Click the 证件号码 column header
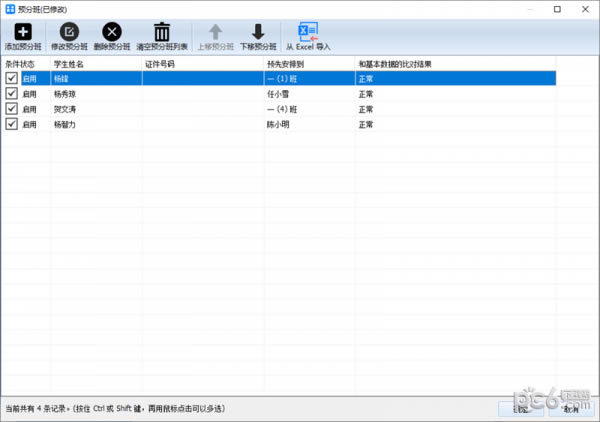The width and height of the screenshot is (600, 422). [202, 63]
